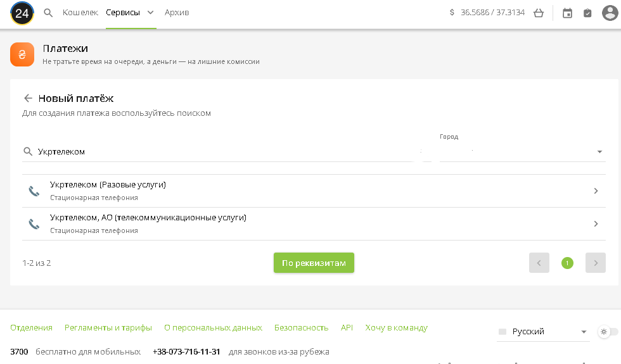This screenshot has width=621, height=364.
Task: Open search via top magnifier icon
Action: pyautogui.click(x=48, y=13)
